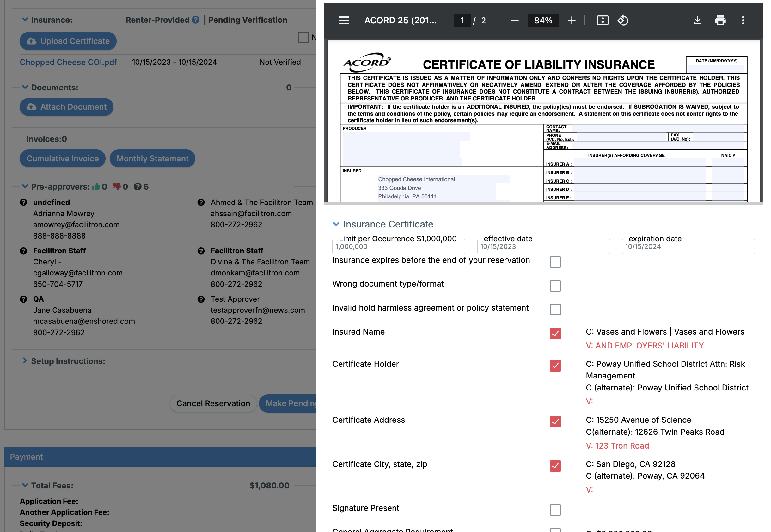Click the Upload Certificate button
Viewport: 771px width, 532px height.
click(x=68, y=41)
